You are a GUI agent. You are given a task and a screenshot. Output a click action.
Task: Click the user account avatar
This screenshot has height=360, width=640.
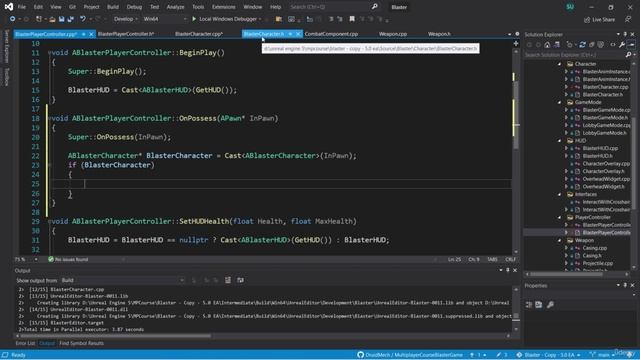(570, 7)
